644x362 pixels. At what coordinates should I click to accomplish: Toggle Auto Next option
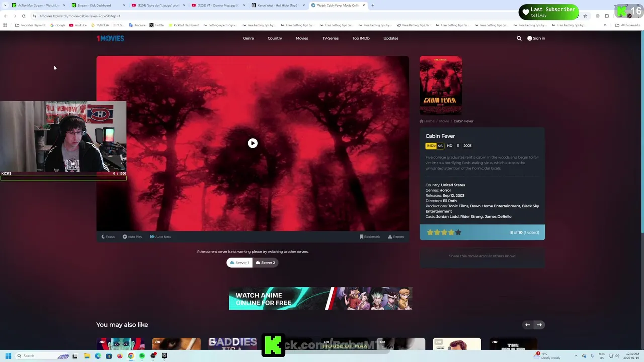coord(160,237)
